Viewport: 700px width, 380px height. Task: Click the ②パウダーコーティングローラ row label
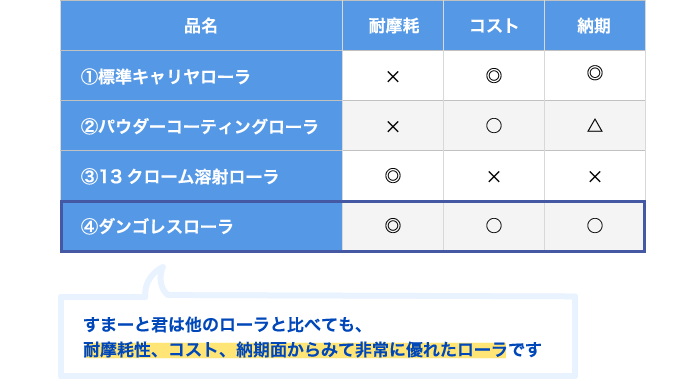[x=199, y=127]
